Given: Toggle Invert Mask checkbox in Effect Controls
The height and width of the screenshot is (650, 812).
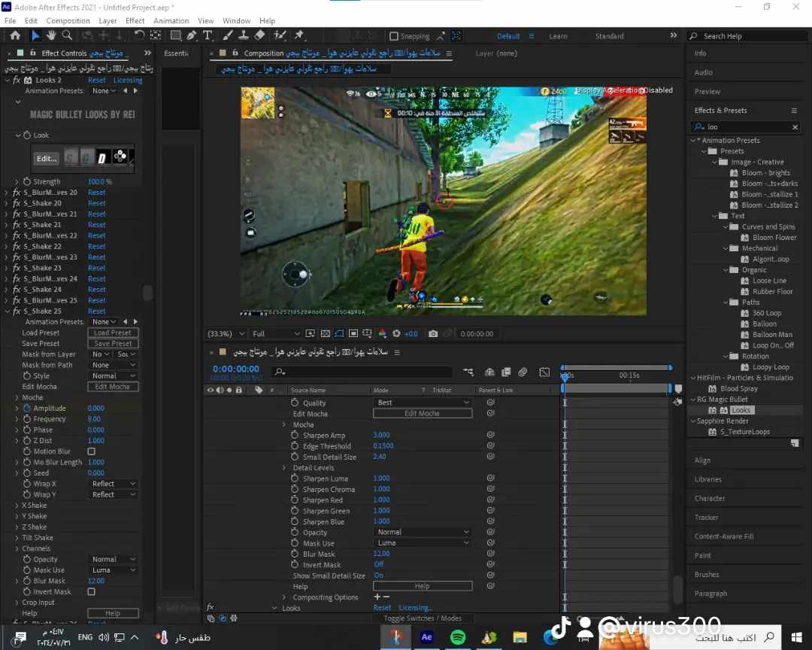Looking at the screenshot, I should tap(92, 592).
